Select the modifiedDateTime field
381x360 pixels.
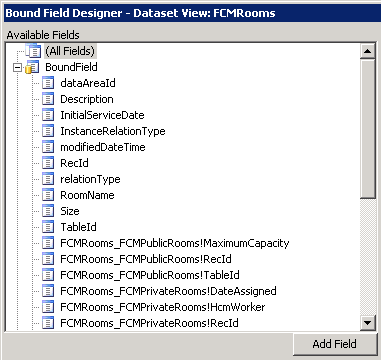(x=103, y=147)
